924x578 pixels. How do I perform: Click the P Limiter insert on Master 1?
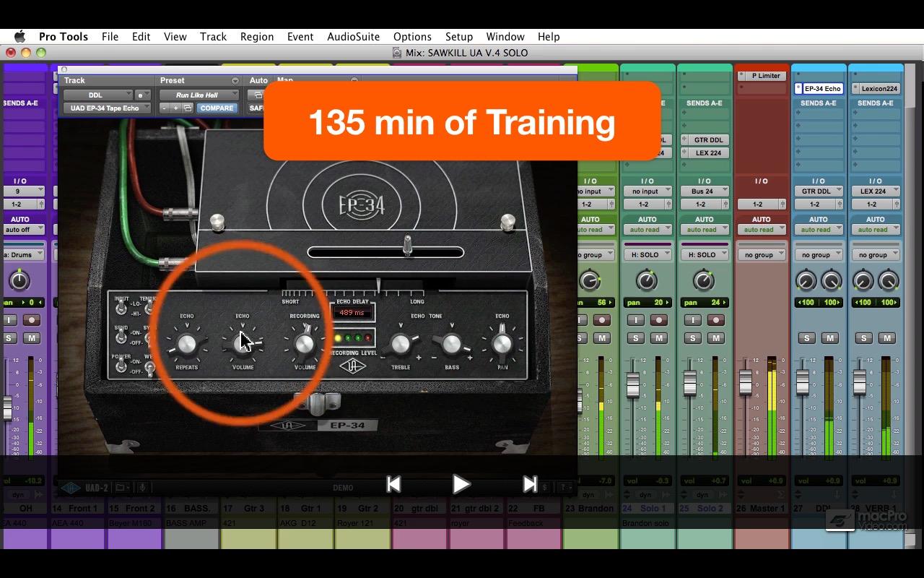click(762, 76)
